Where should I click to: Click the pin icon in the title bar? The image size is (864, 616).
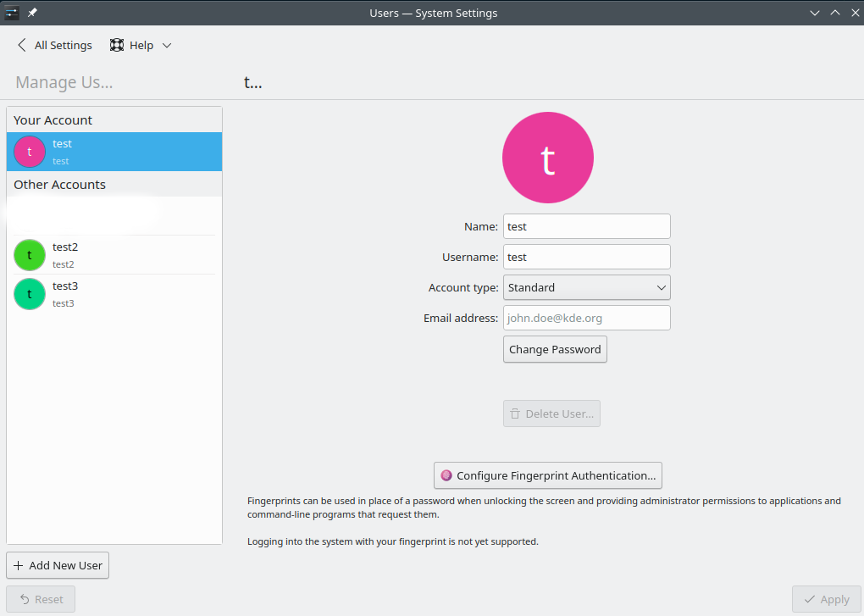[x=32, y=13]
